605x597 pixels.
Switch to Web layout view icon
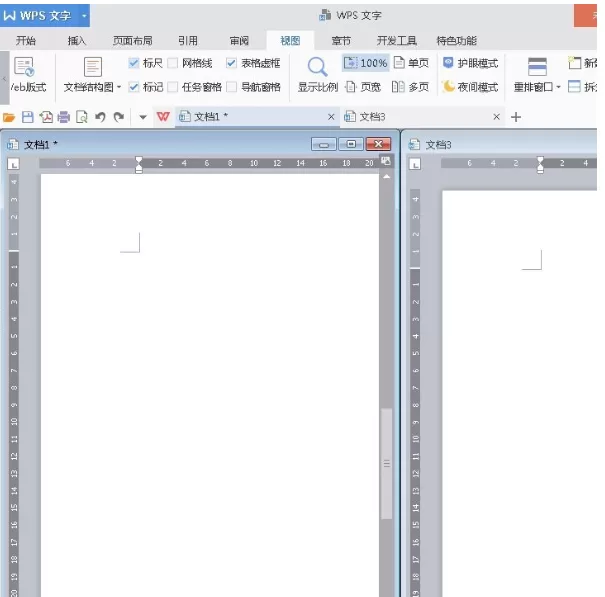[x=24, y=67]
